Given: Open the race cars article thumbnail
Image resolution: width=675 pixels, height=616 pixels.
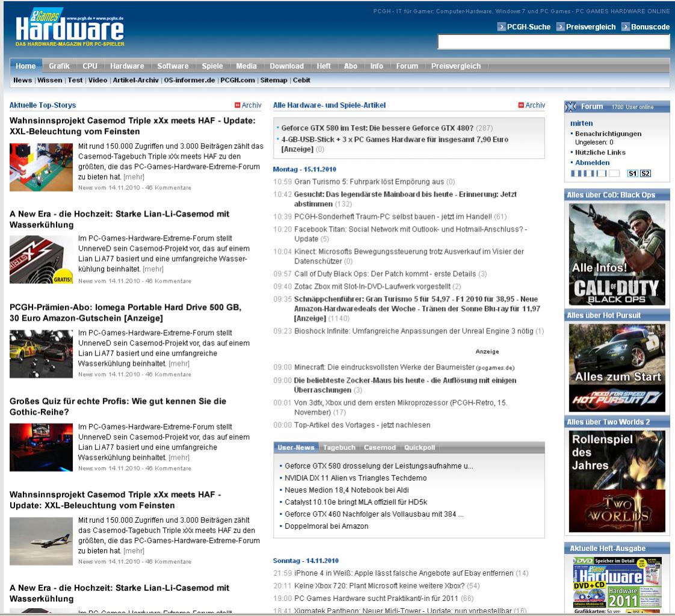Looking at the screenshot, I should [x=41, y=354].
